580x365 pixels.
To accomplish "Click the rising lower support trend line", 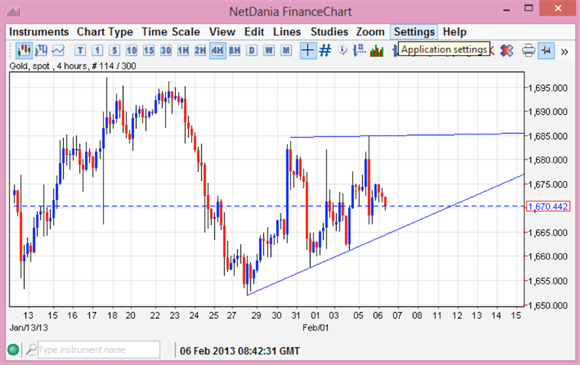I will coord(386,234).
